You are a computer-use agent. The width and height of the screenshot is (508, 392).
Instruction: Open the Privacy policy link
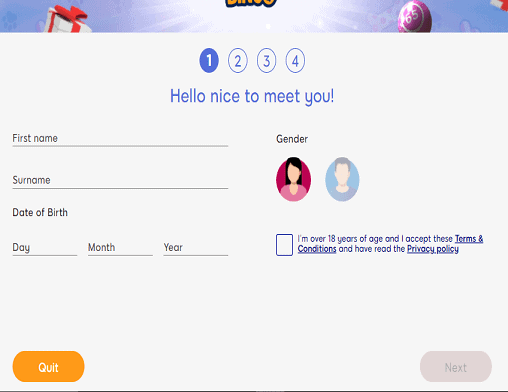[x=433, y=249]
